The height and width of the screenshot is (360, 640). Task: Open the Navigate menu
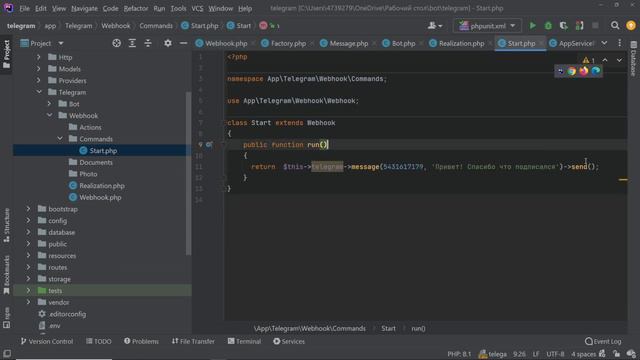84,8
